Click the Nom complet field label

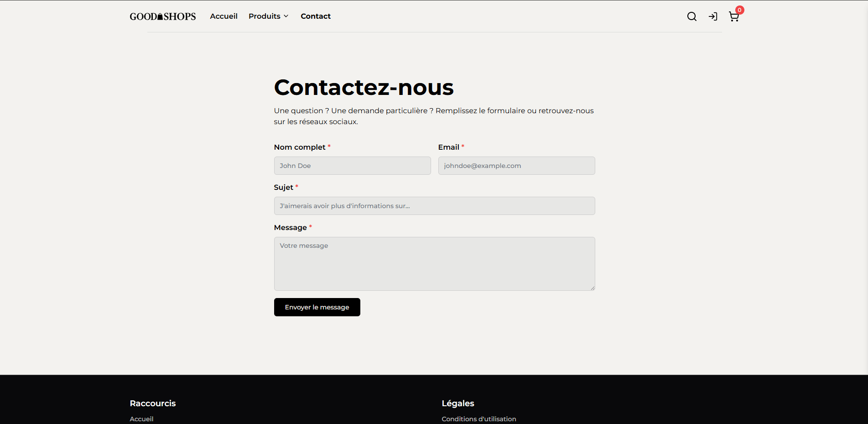click(299, 147)
